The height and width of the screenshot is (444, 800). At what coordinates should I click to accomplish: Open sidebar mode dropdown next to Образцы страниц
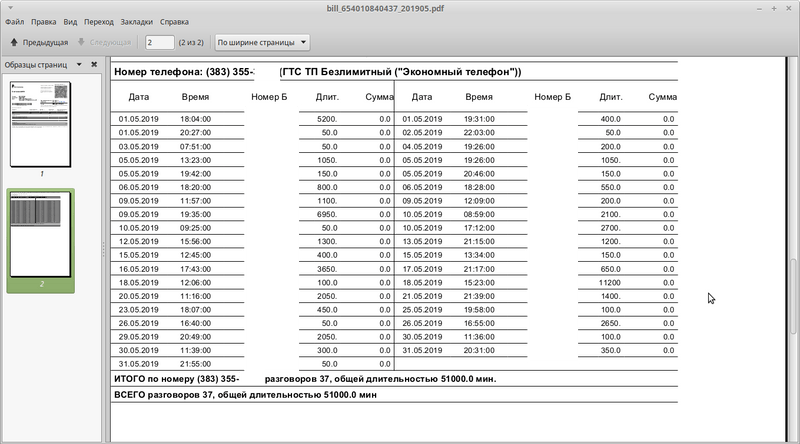coord(79,65)
